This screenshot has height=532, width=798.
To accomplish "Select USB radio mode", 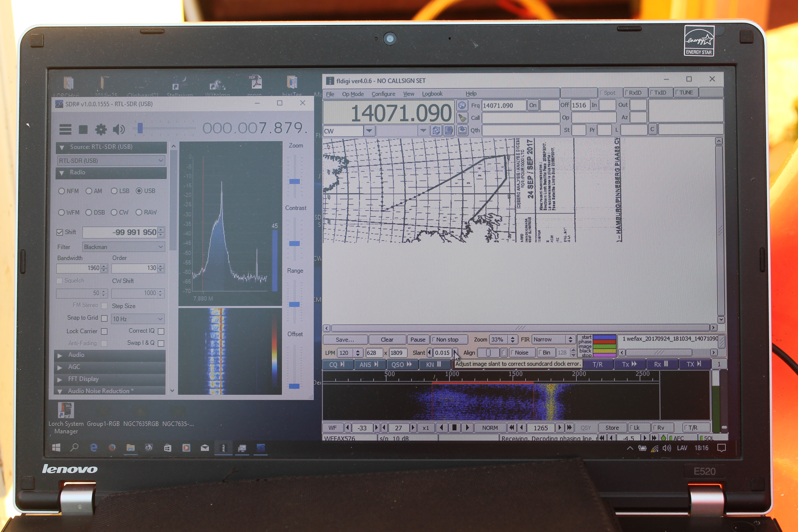I will 146,191.
